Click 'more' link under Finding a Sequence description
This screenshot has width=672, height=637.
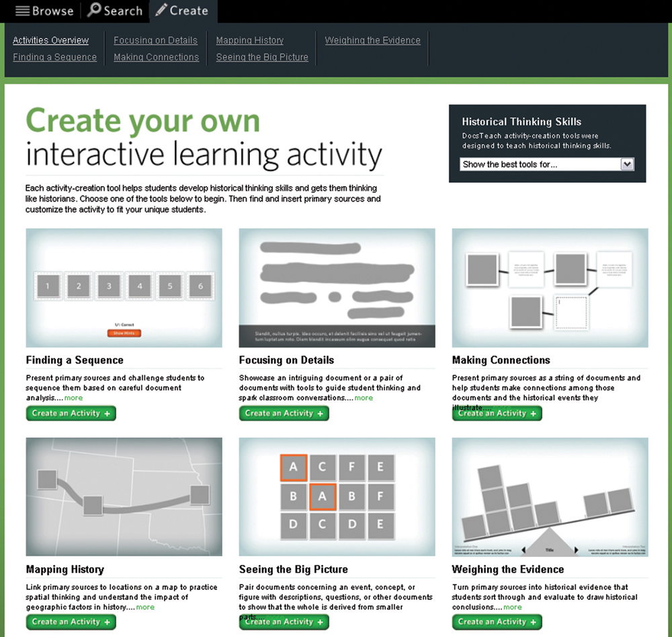tap(73, 398)
